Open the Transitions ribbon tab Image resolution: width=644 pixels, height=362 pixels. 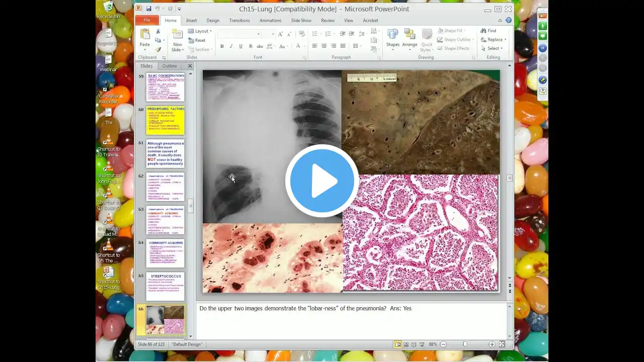239,21
